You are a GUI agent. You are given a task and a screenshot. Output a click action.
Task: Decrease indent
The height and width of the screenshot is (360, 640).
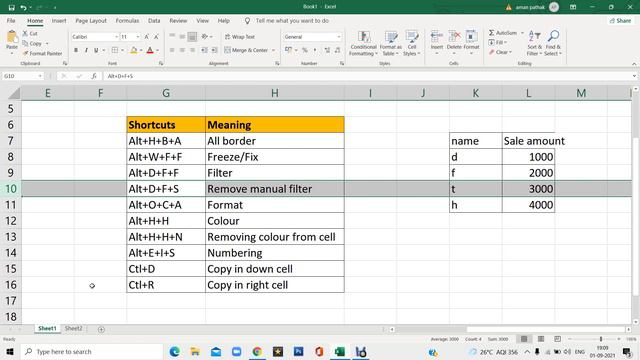coord(204,50)
